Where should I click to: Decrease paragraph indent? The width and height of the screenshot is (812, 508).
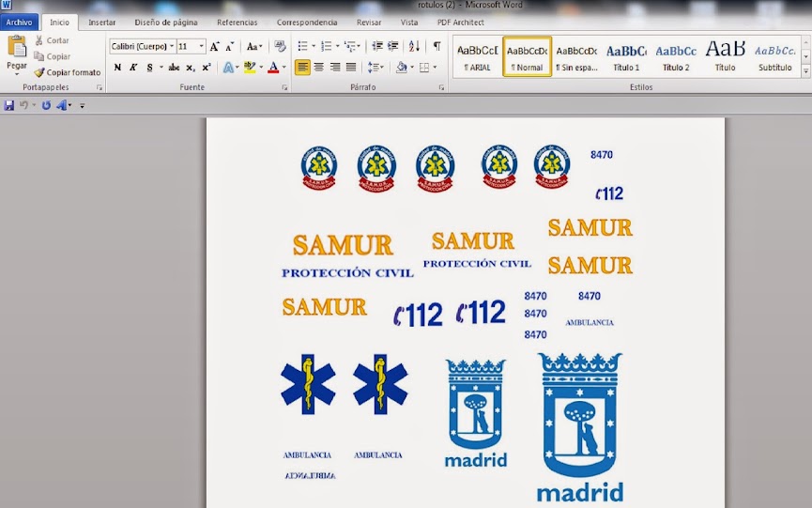pos(377,47)
